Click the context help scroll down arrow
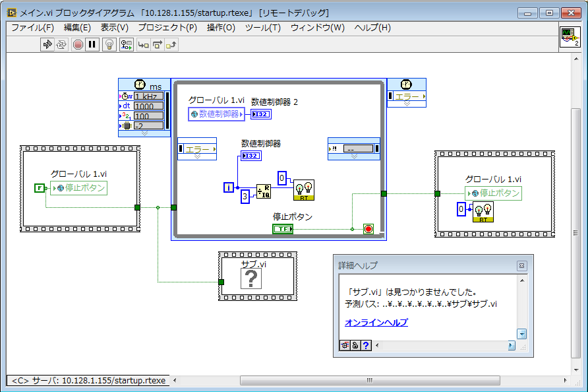Image resolution: width=588 pixels, height=392 pixels. coord(521,334)
